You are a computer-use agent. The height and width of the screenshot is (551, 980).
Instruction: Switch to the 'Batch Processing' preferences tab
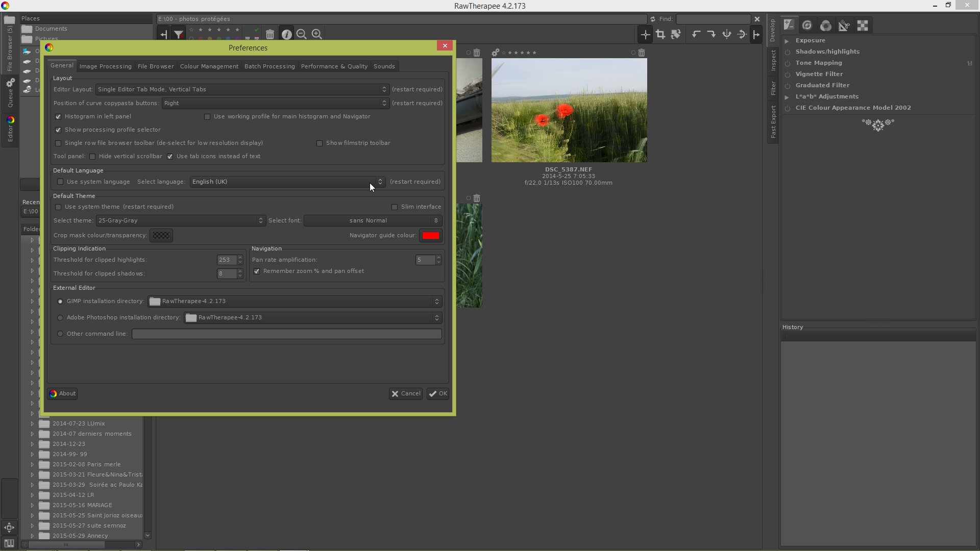coord(269,66)
